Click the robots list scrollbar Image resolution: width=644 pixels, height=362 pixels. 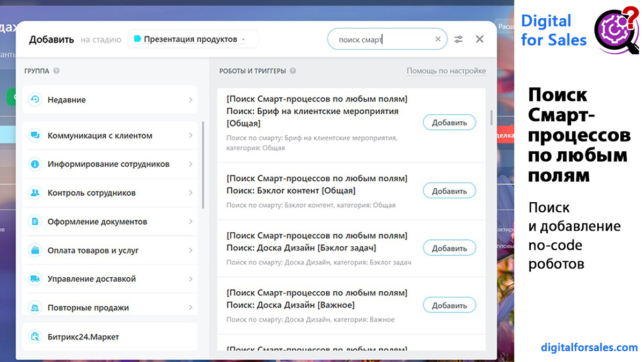click(x=491, y=118)
